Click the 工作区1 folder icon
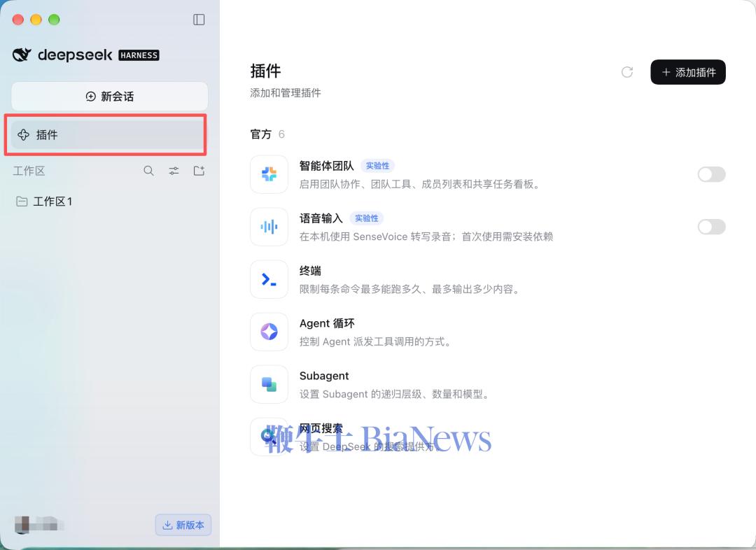The height and width of the screenshot is (550, 756). (x=22, y=202)
